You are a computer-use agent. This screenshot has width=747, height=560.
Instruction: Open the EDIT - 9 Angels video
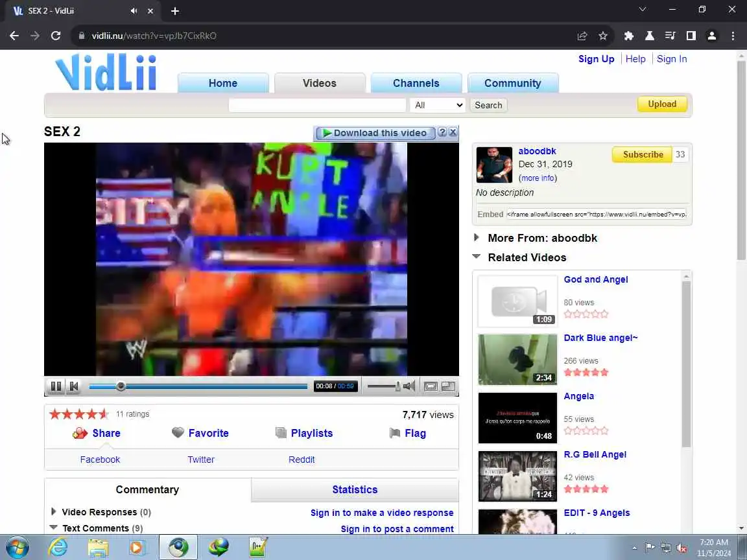(x=597, y=513)
